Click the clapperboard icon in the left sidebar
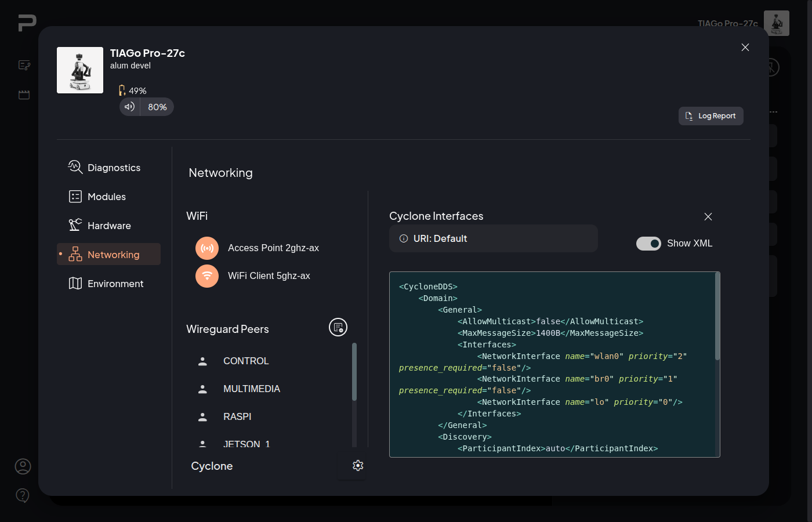The image size is (812, 522). [24, 95]
